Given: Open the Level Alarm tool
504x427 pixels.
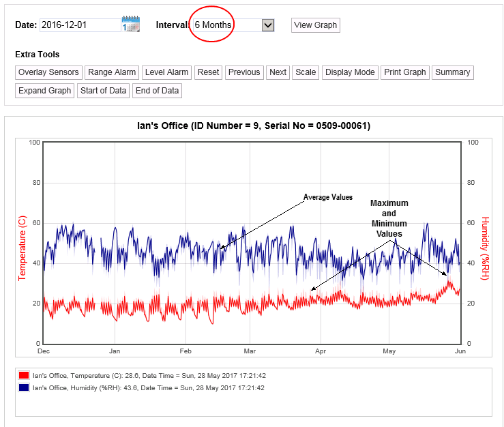Looking at the screenshot, I should coord(167,72).
